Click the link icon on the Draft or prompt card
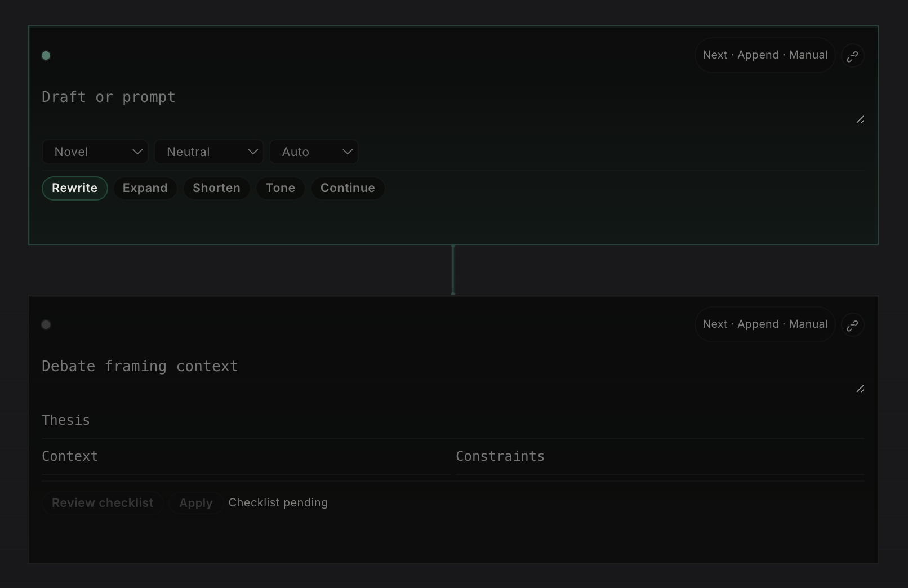908x588 pixels. coord(852,55)
